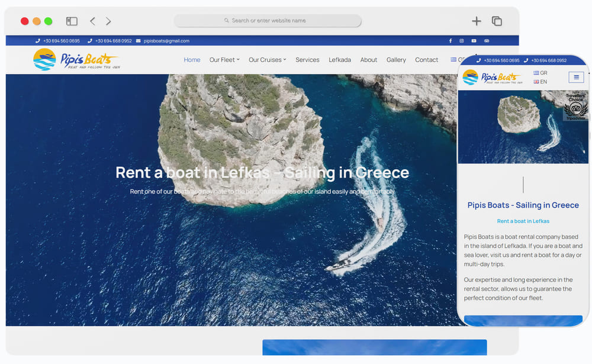This screenshot has height=364, width=592.
Task: Go back with the browser back arrow
Action: 92,21
